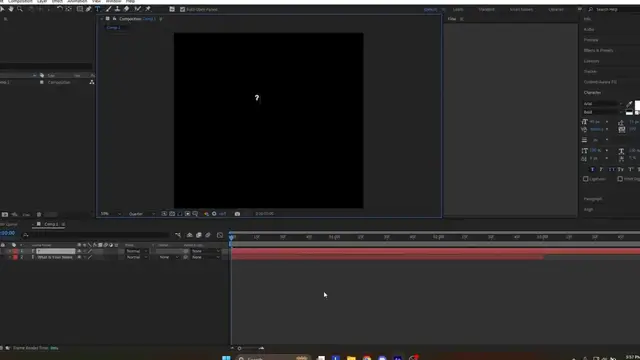Switch to the Standard workspace
The width and height of the screenshot is (640, 360).
[x=486, y=9]
